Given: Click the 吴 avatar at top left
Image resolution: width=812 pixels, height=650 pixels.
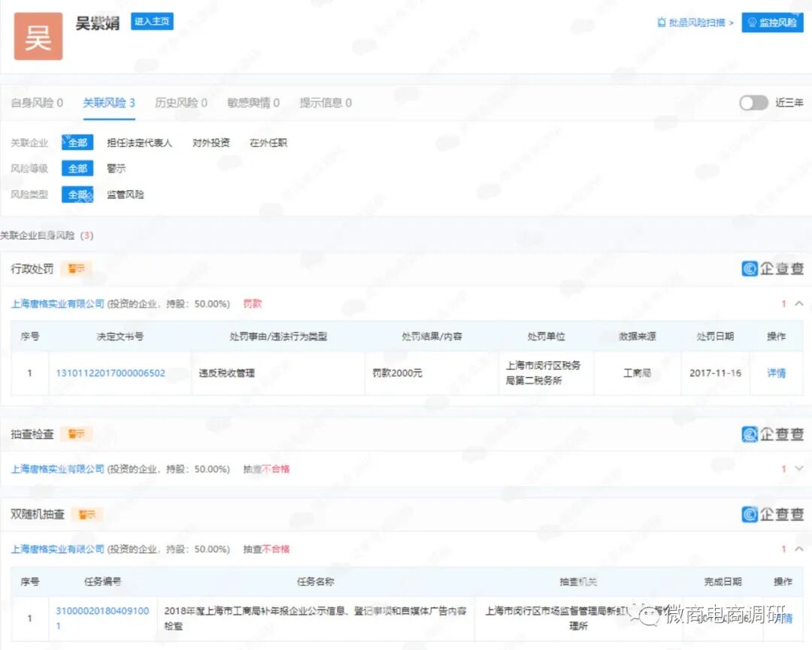Looking at the screenshot, I should click(x=37, y=36).
